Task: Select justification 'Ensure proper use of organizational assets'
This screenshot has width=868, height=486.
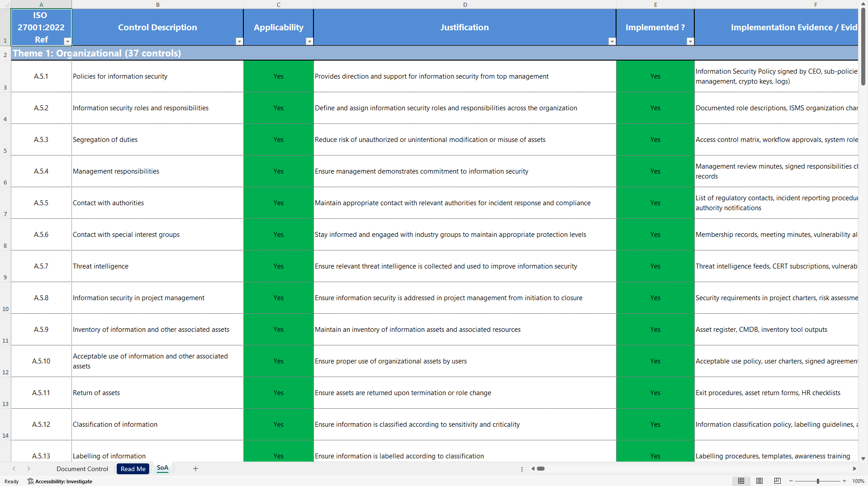Action: 465,361
